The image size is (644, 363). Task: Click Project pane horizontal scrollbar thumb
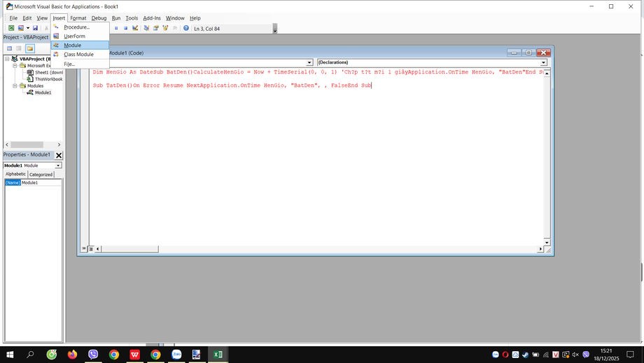point(27,144)
